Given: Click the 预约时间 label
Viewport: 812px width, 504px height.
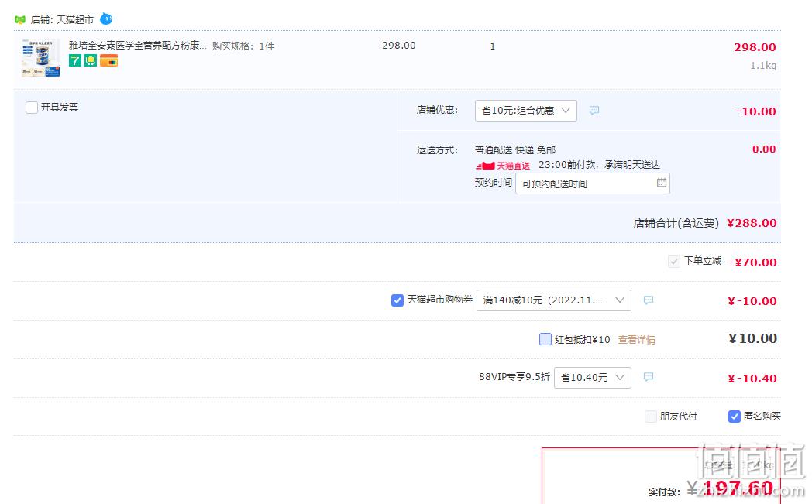Looking at the screenshot, I should [493, 183].
